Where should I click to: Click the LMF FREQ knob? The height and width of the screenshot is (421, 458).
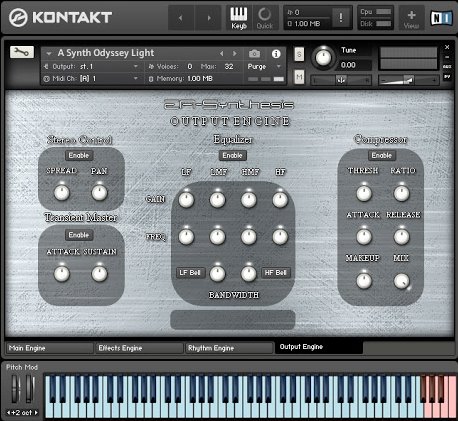[217, 237]
